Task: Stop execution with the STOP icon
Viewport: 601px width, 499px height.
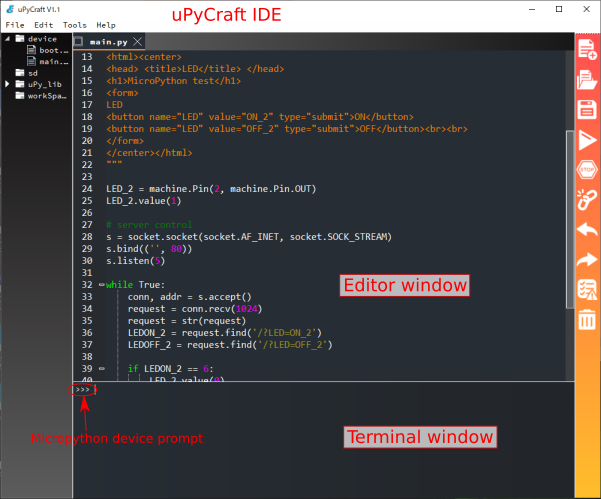Action: click(x=587, y=169)
